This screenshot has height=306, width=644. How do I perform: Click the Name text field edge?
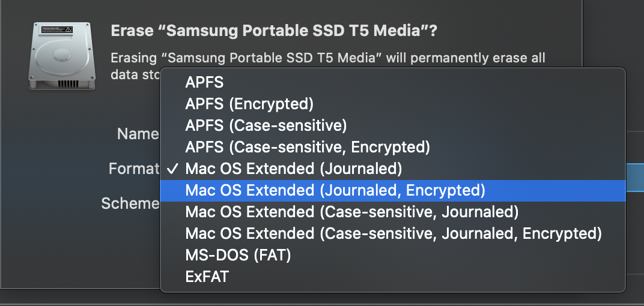(634, 133)
